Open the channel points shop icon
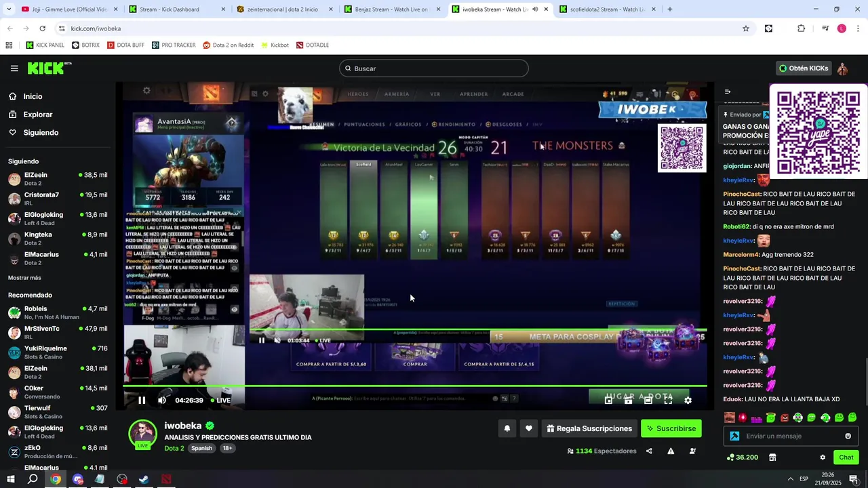Screen dimensions: 868x488 pyautogui.click(x=772, y=457)
